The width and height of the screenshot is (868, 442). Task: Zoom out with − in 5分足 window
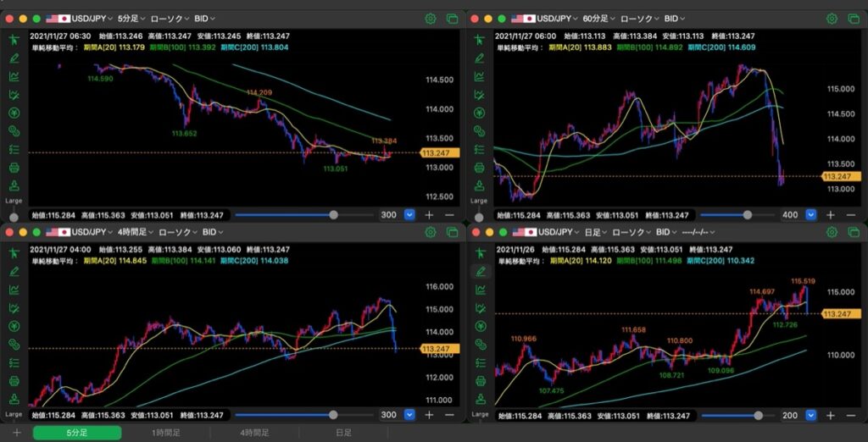[x=449, y=214]
